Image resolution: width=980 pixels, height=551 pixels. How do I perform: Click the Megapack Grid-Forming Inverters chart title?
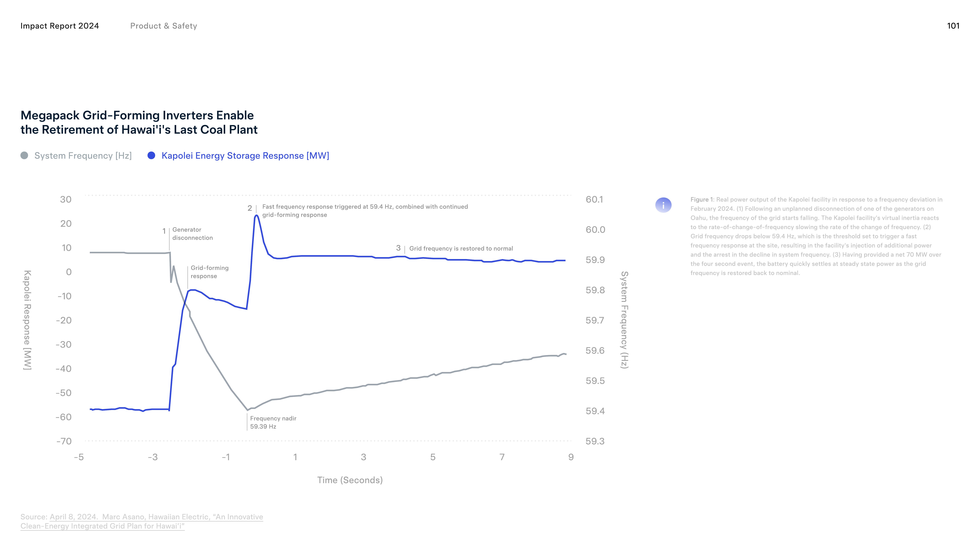click(139, 122)
